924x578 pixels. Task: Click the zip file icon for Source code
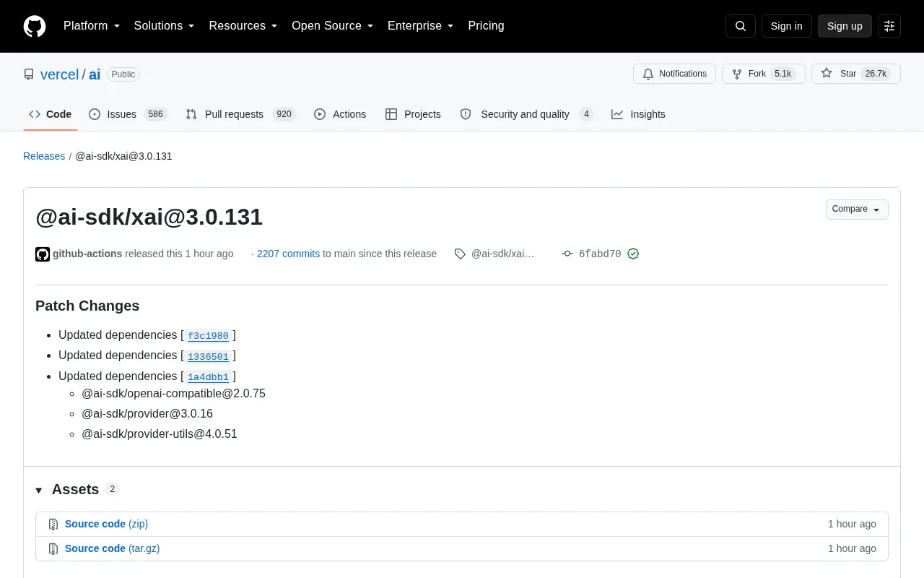tap(53, 525)
